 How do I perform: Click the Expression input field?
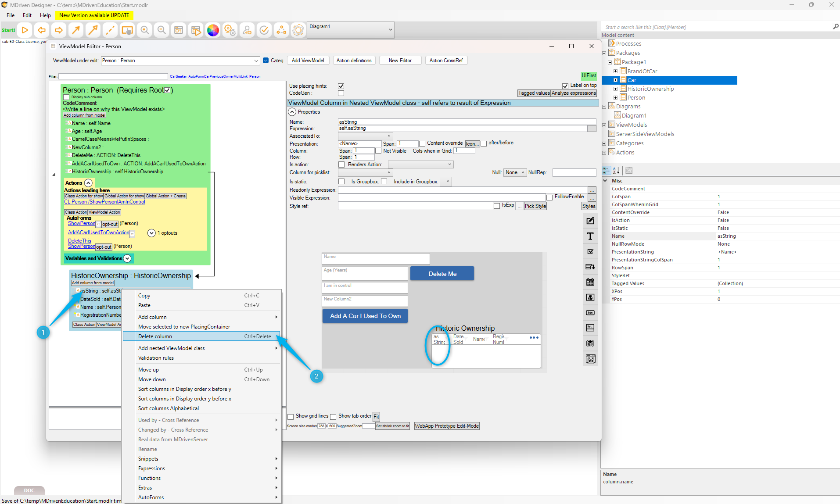(x=462, y=129)
